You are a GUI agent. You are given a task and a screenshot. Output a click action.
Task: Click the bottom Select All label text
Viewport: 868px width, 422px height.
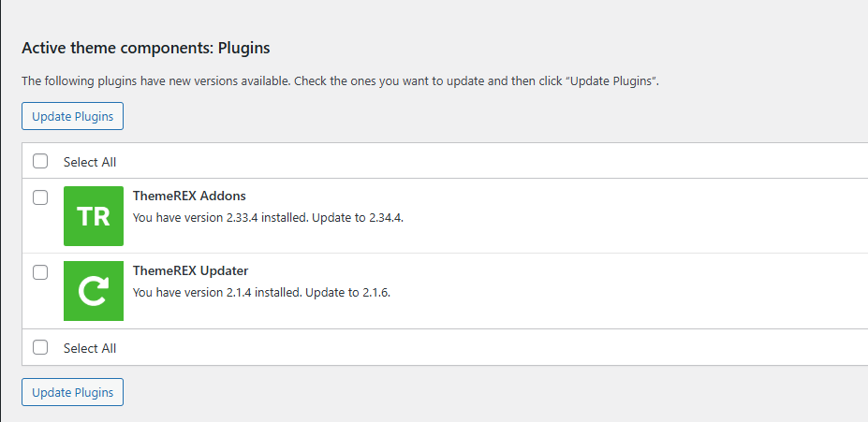(x=90, y=348)
